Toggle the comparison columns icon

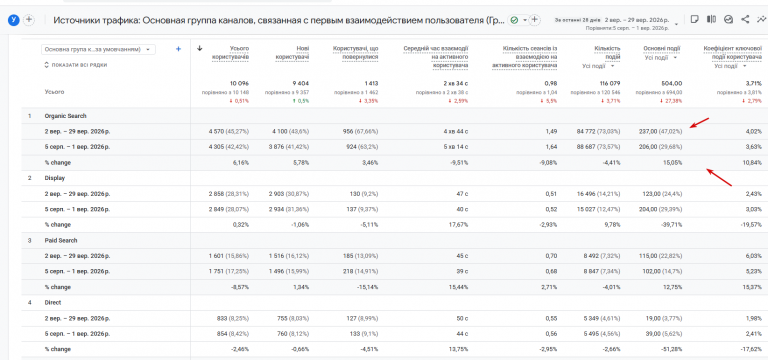[x=711, y=19]
